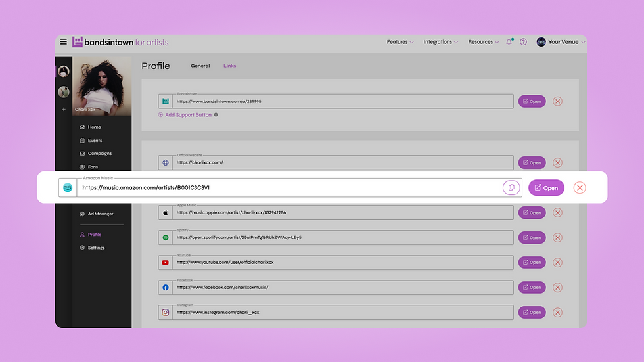Expand the Features dropdown
The height and width of the screenshot is (362, 644).
400,42
